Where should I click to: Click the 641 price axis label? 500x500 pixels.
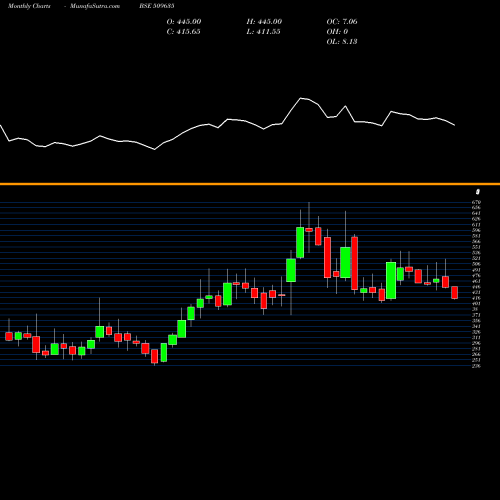pyautogui.click(x=476, y=213)
